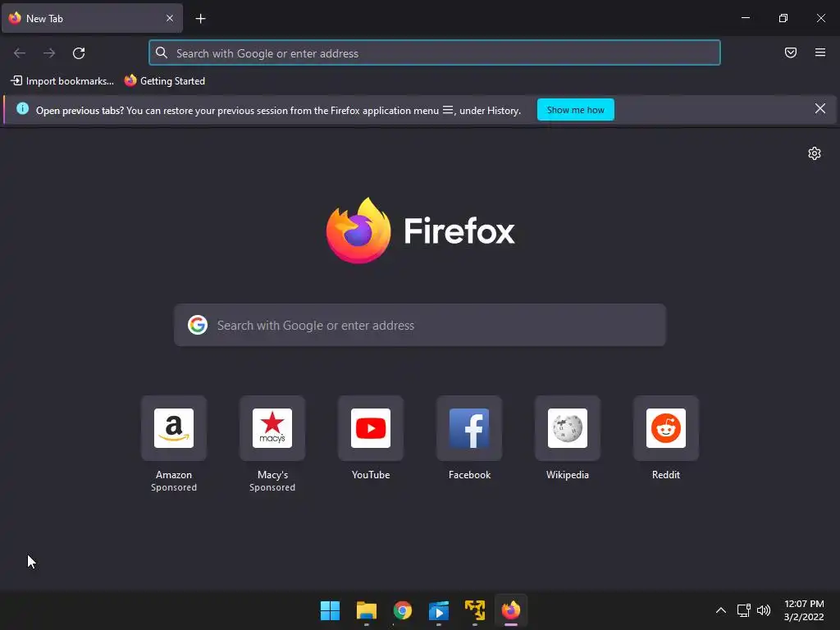840x630 pixels.
Task: Select the New Tab tab
Action: [x=92, y=18]
